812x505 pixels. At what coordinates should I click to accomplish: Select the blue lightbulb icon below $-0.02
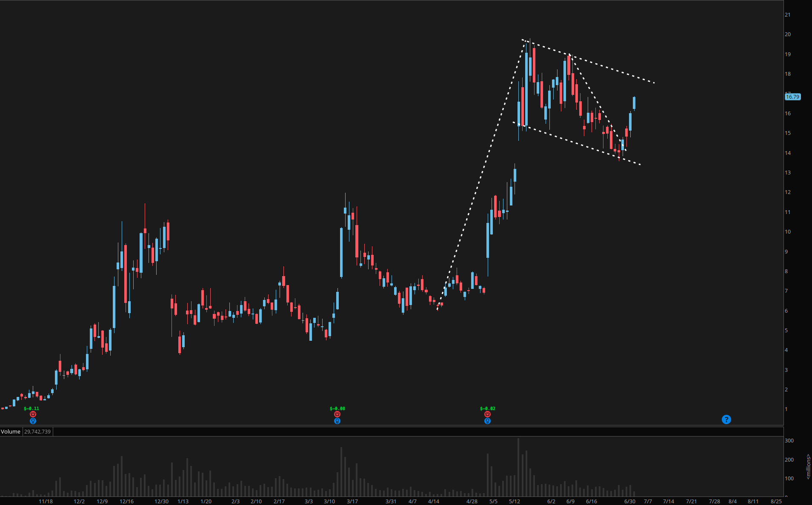488,421
